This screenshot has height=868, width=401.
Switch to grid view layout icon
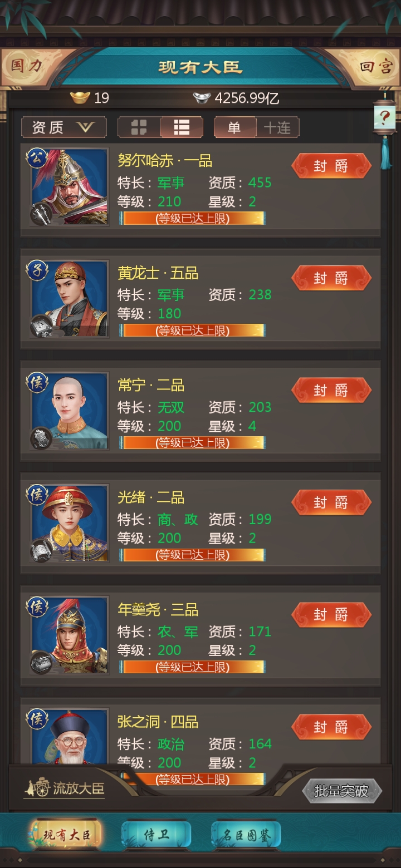click(139, 127)
